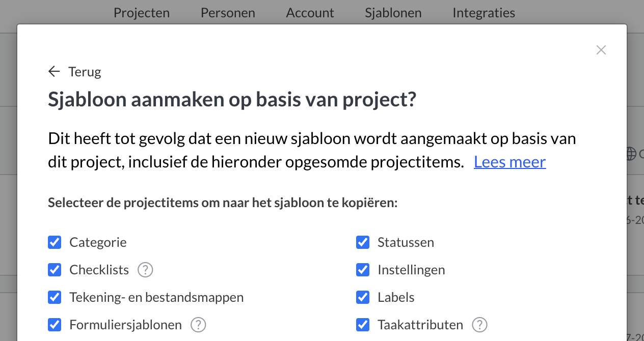Follow the Lees meer link
Viewport: 644px width, 341px height.
(509, 162)
